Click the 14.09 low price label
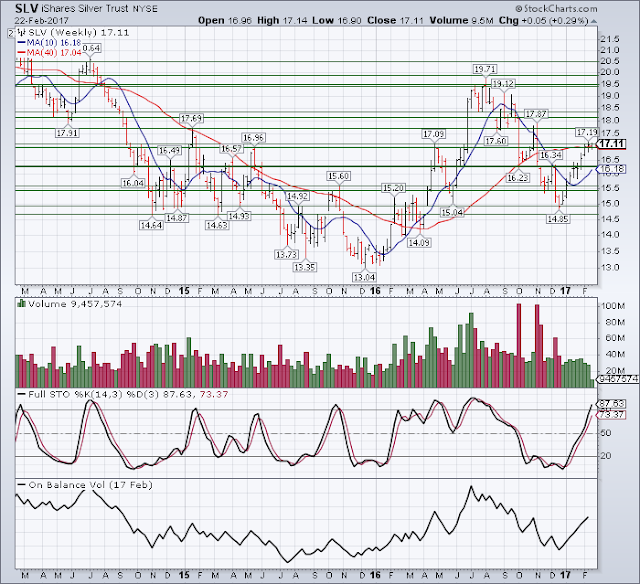 coord(419,243)
